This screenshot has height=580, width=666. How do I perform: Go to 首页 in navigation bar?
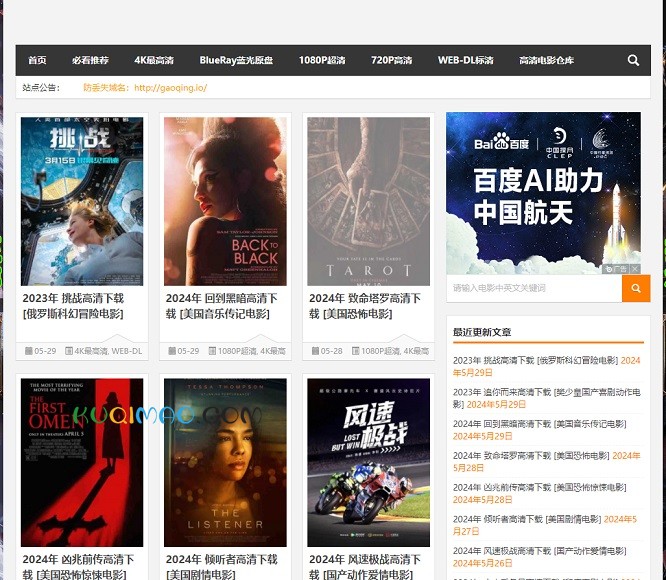(37, 60)
